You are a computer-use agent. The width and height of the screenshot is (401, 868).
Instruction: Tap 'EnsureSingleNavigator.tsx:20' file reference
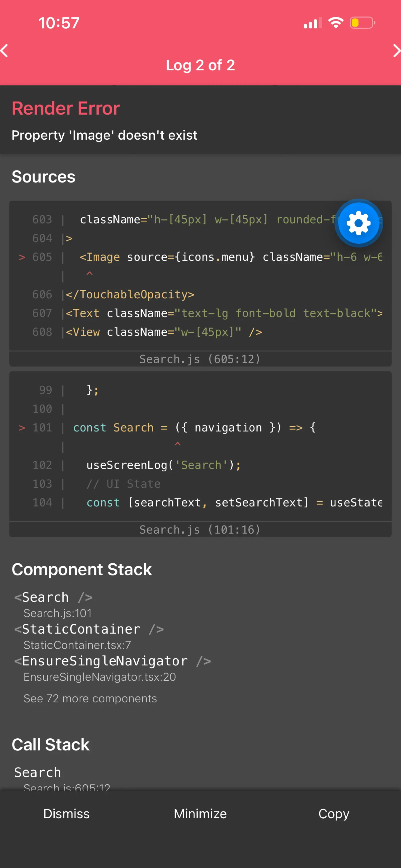coord(100,677)
